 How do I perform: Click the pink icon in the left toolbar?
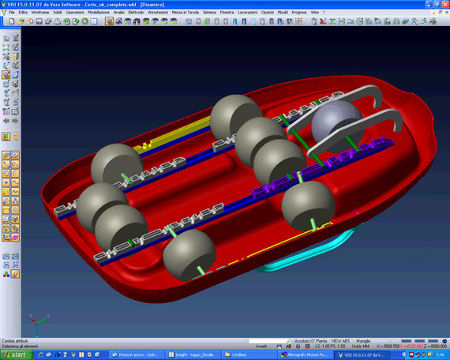15,238
